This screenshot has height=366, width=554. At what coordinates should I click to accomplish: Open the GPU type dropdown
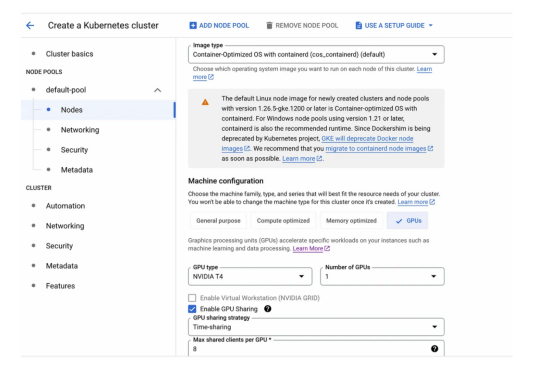pyautogui.click(x=250, y=276)
